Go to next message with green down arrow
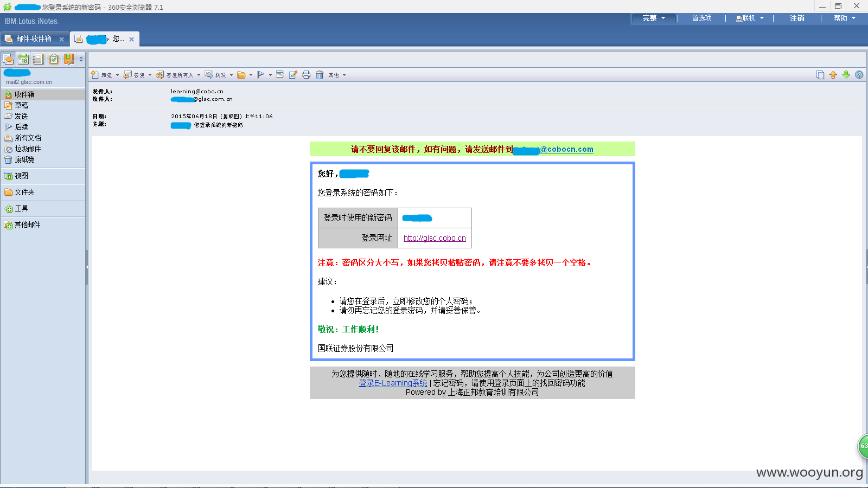 point(846,75)
